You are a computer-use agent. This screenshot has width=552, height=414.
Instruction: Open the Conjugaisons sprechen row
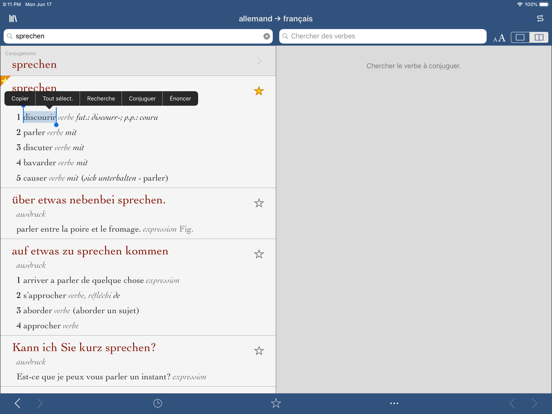(138, 61)
